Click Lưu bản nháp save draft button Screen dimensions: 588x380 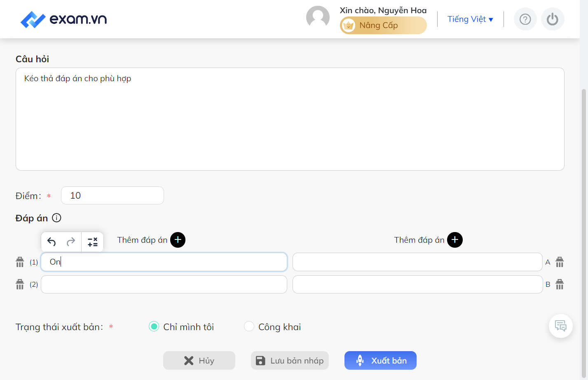tap(290, 361)
